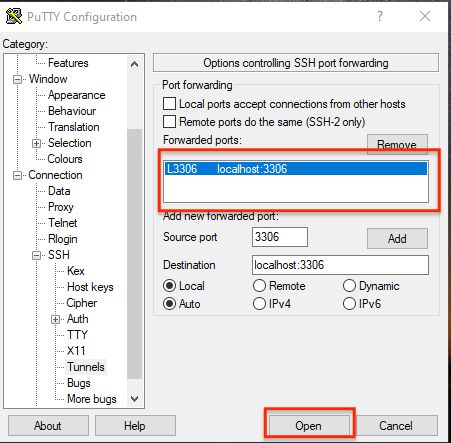Select the Translation category
451x443 pixels.
[74, 127]
